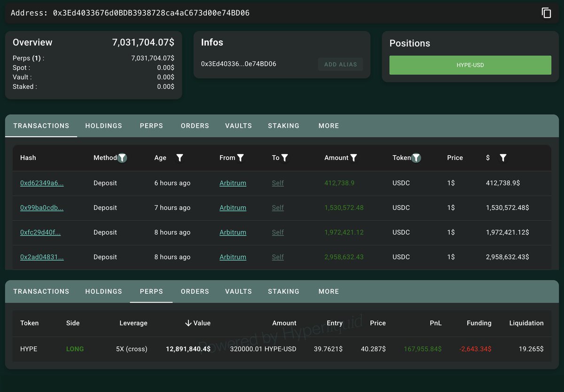Click the Funding column header
The height and width of the screenshot is (392, 564).
point(479,323)
